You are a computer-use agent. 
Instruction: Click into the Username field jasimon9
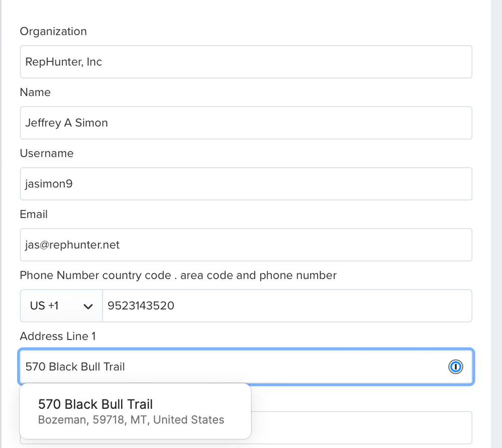pos(246,184)
